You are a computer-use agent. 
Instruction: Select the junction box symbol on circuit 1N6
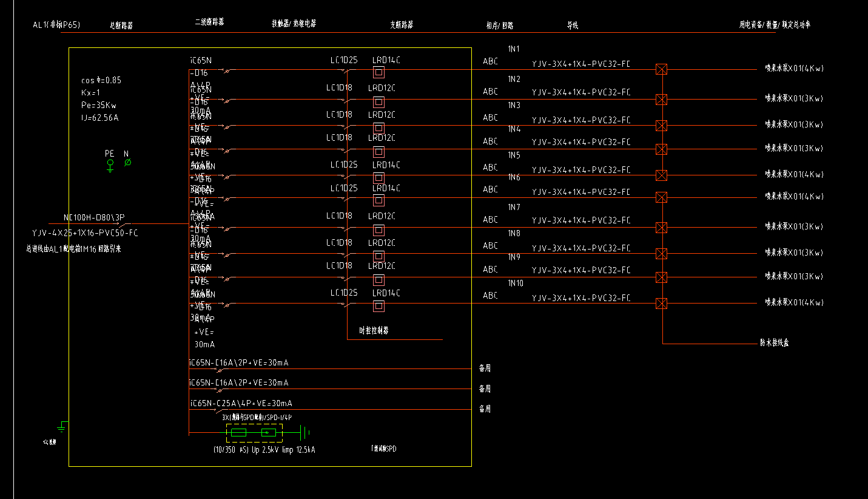pos(662,197)
